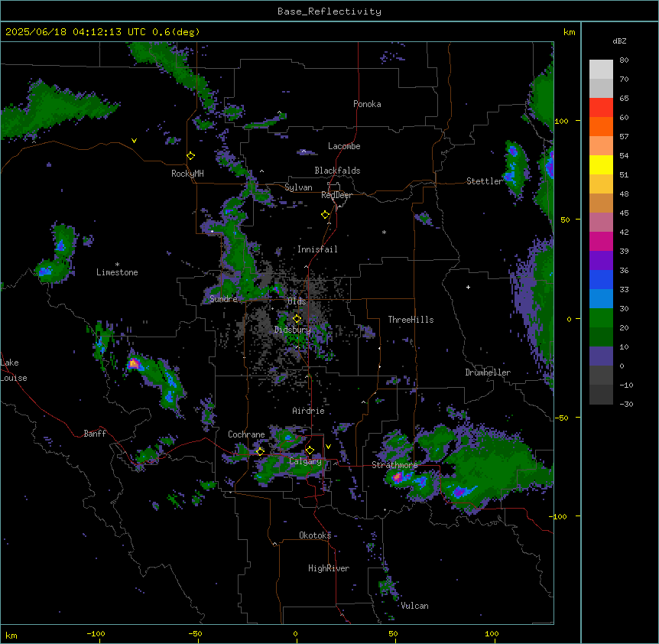Screen dimensions: 659x644
Task: Click the ThreeHills town label
Action: coord(411,320)
